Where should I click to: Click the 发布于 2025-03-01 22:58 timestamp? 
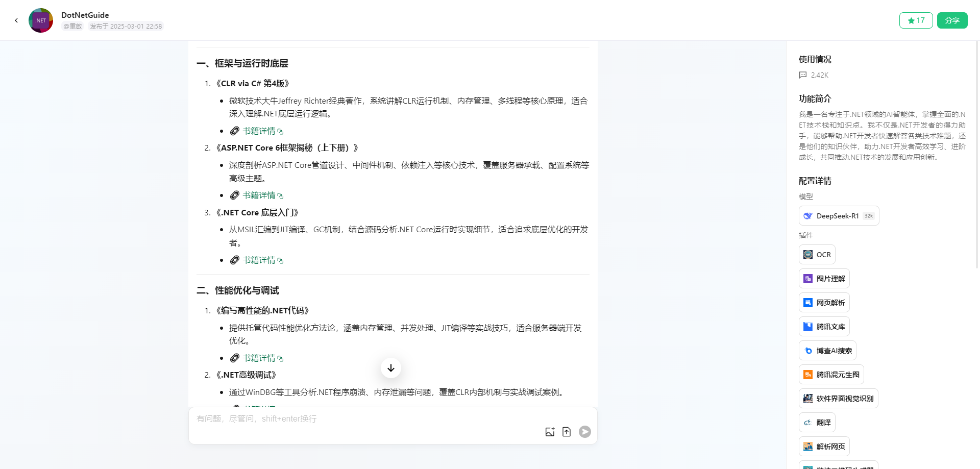[126, 27]
